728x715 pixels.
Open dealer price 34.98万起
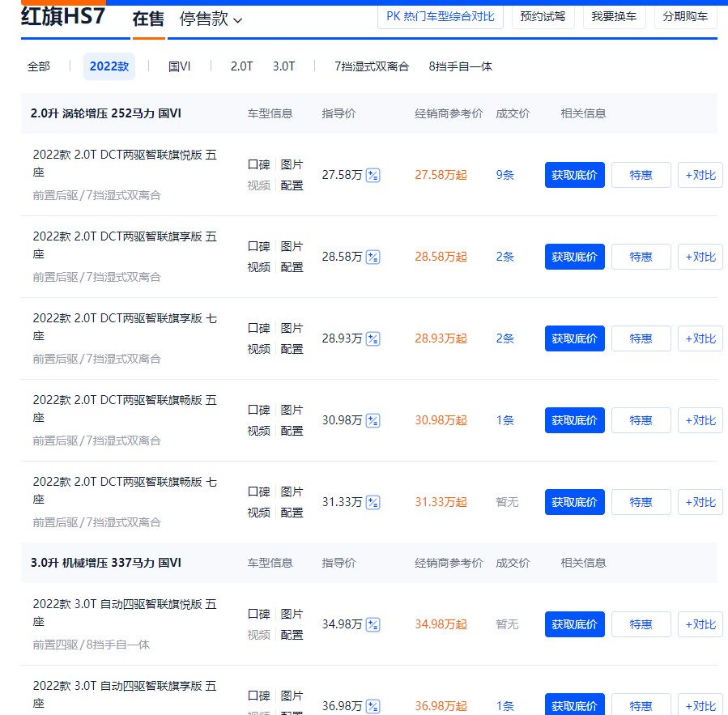(441, 624)
